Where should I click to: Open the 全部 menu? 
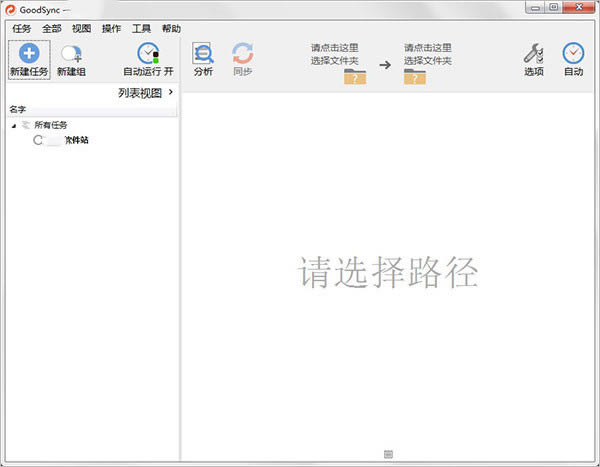pos(51,29)
